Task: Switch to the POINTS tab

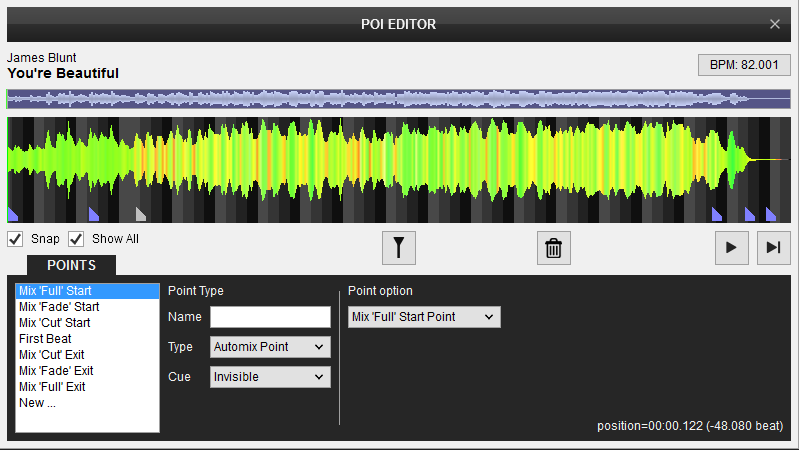Action: click(x=71, y=265)
